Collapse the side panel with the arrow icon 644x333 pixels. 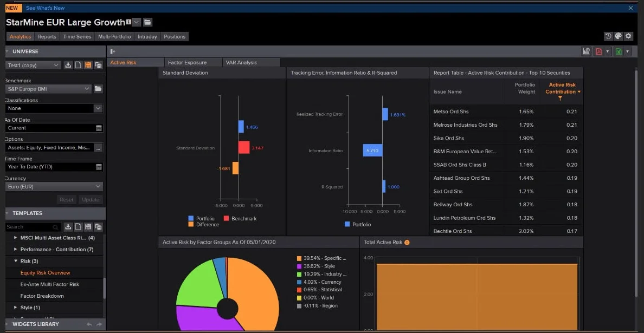(113, 51)
